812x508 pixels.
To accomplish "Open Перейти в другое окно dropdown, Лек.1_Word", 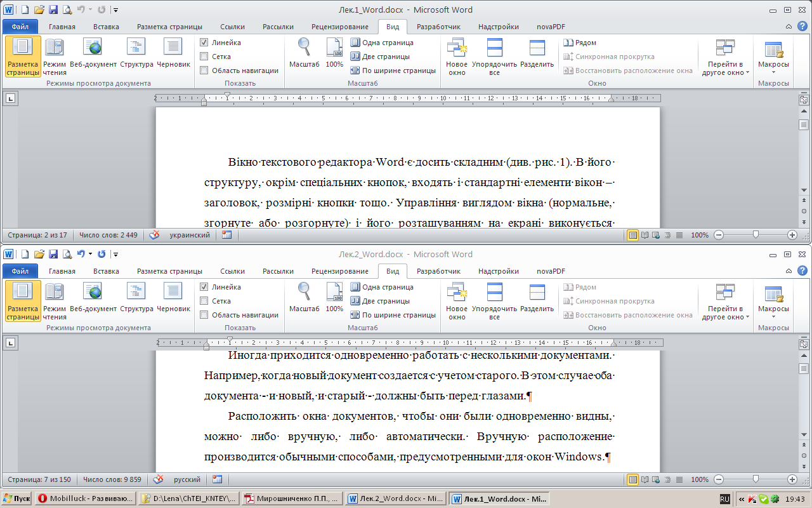I will pos(726,56).
